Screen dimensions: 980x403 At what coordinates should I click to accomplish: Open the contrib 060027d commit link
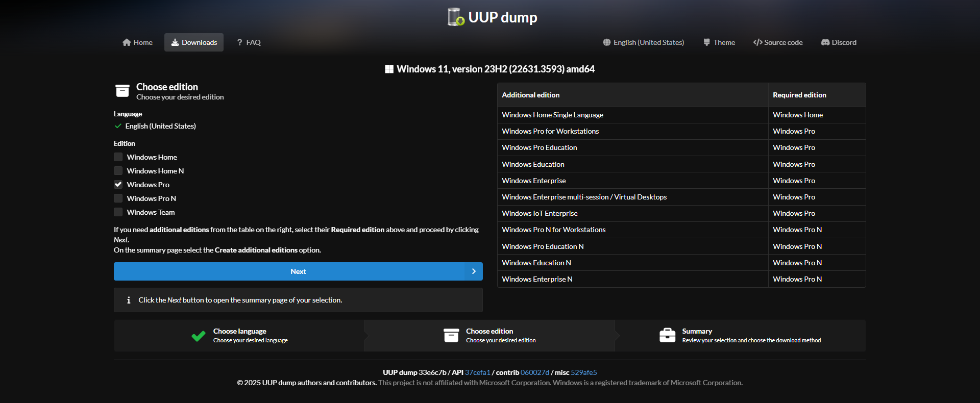tap(535, 372)
